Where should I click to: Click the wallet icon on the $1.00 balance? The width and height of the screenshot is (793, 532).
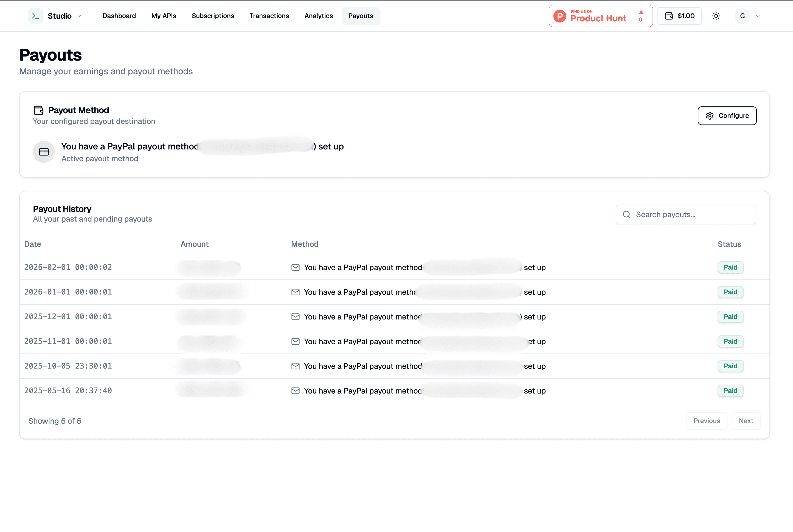[x=669, y=16]
